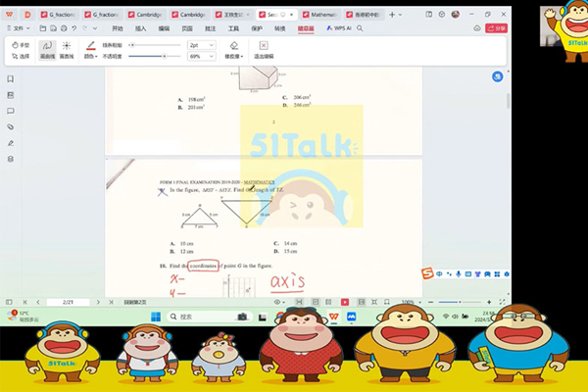Click the Save icon in quick toolbar
Image resolution: width=588 pixels, height=392 pixels.
point(53,28)
